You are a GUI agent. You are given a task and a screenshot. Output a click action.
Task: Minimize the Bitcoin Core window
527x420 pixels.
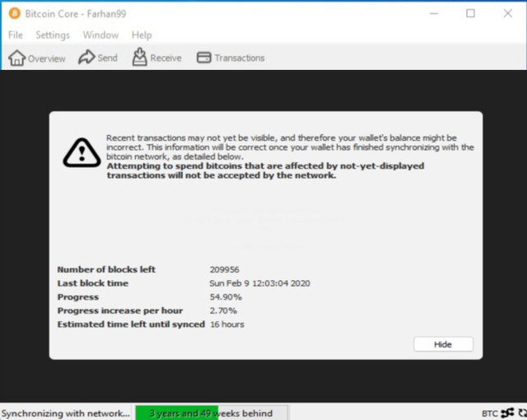(434, 13)
